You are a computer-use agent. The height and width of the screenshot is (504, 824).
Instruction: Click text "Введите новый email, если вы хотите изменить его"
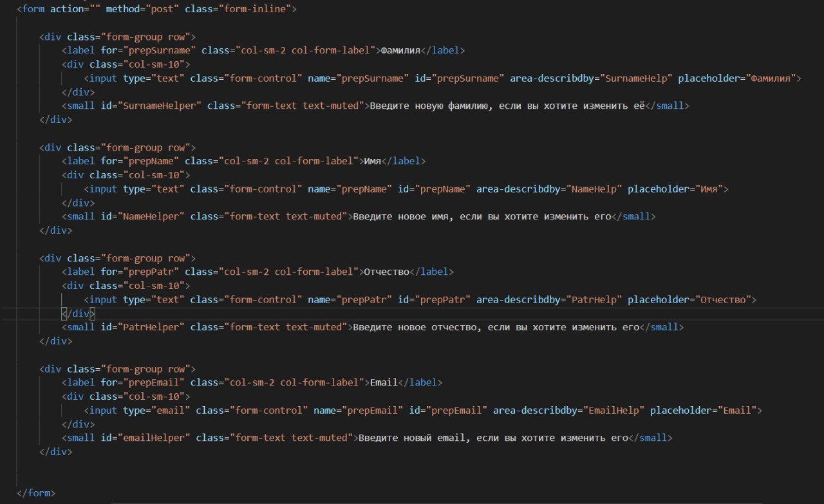(x=493, y=438)
